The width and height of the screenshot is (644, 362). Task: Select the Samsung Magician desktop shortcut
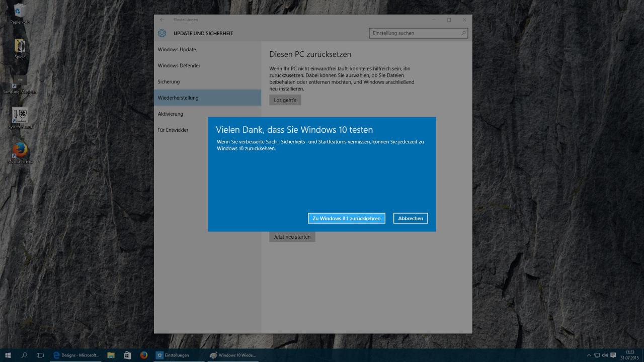pos(20,84)
